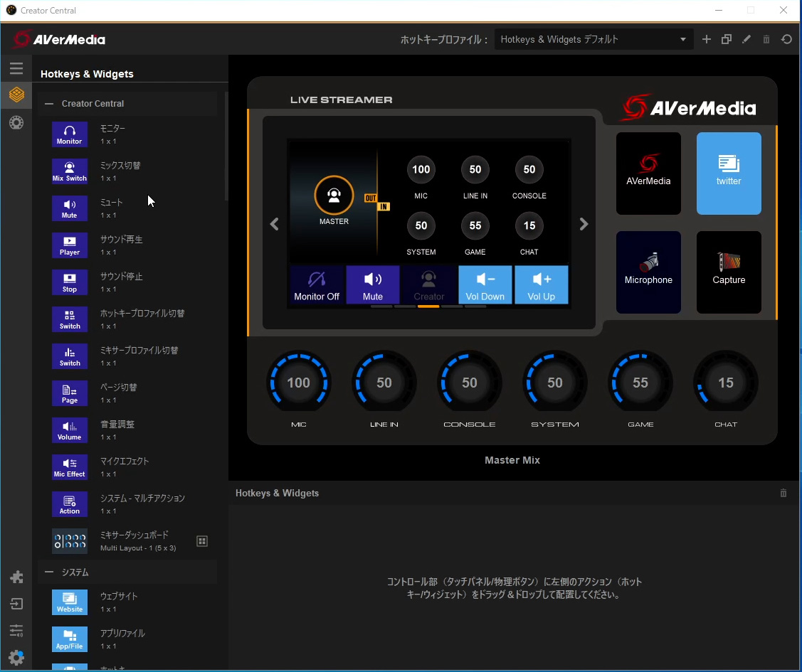
Task: Select the Mix Switch (ミックス切替) widget icon
Action: coord(70,171)
